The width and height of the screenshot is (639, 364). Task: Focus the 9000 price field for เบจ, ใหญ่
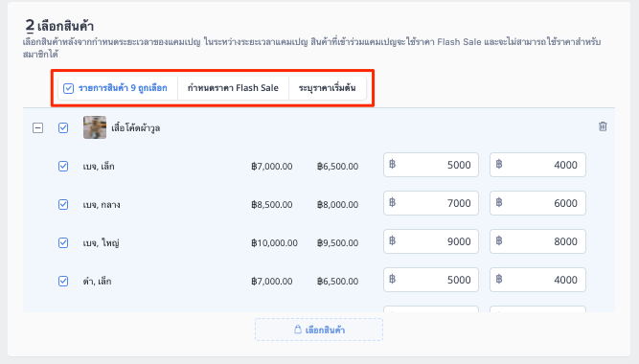pos(431,241)
